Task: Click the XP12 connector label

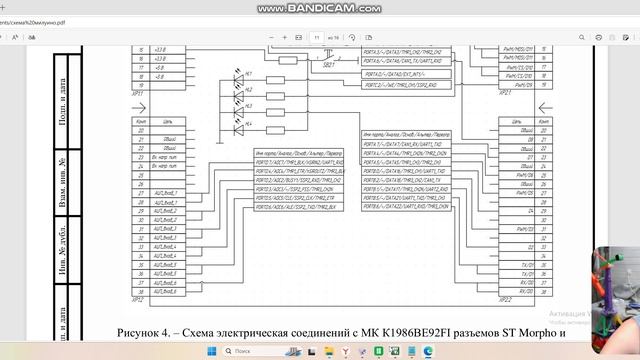Action: click(137, 300)
